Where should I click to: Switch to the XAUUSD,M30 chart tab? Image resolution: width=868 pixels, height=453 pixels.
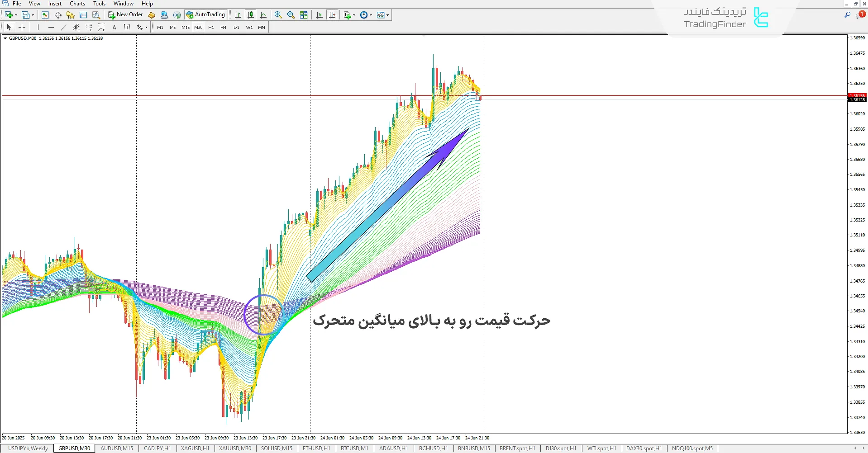[x=235, y=448]
